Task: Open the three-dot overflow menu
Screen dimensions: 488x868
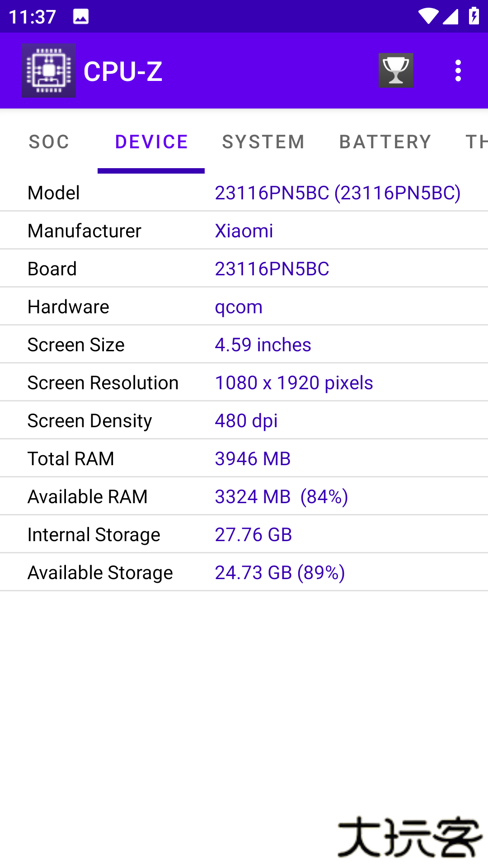Action: tap(458, 70)
